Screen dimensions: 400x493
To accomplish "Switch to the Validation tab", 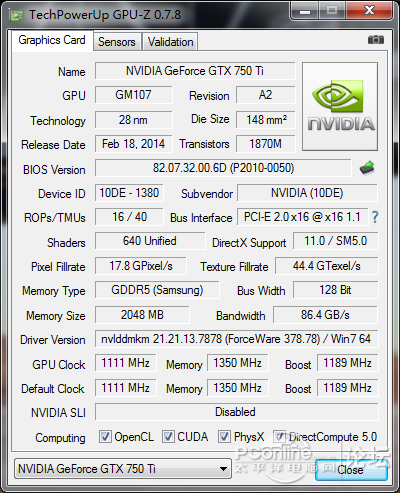I will coord(170,42).
